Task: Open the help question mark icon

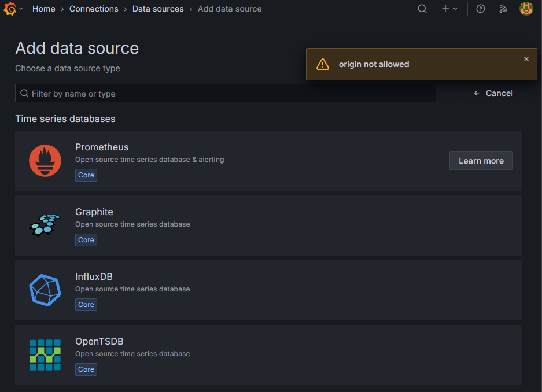Action: click(481, 9)
